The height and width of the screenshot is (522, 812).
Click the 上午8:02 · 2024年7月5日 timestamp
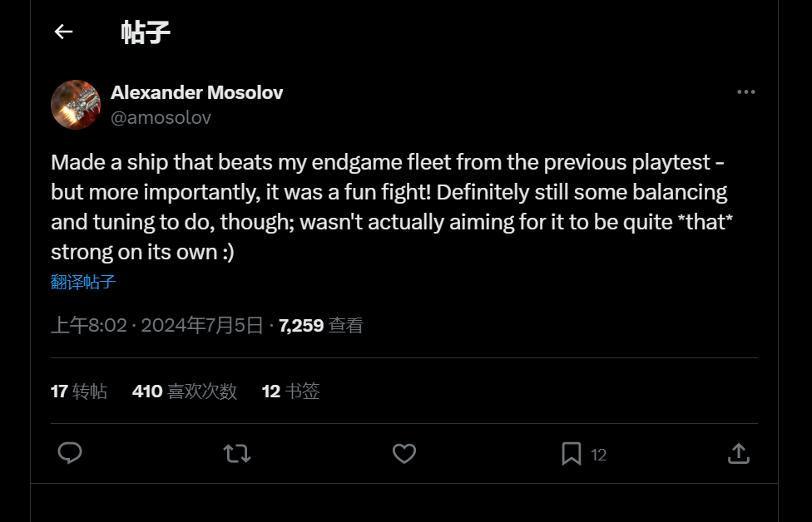click(x=157, y=325)
